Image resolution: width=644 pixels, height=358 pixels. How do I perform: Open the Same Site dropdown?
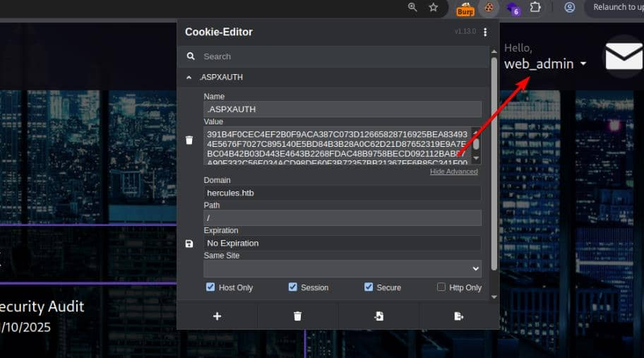click(342, 268)
